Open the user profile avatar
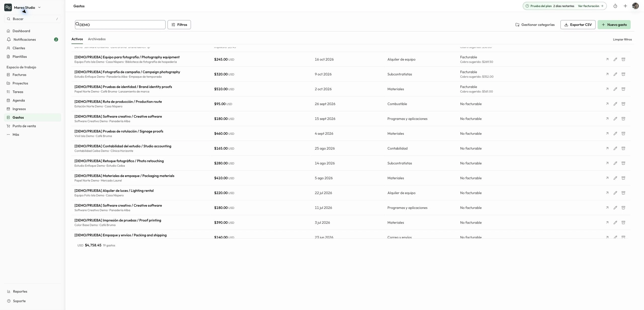Image resolution: width=644 pixels, height=310 pixels. [x=635, y=6]
